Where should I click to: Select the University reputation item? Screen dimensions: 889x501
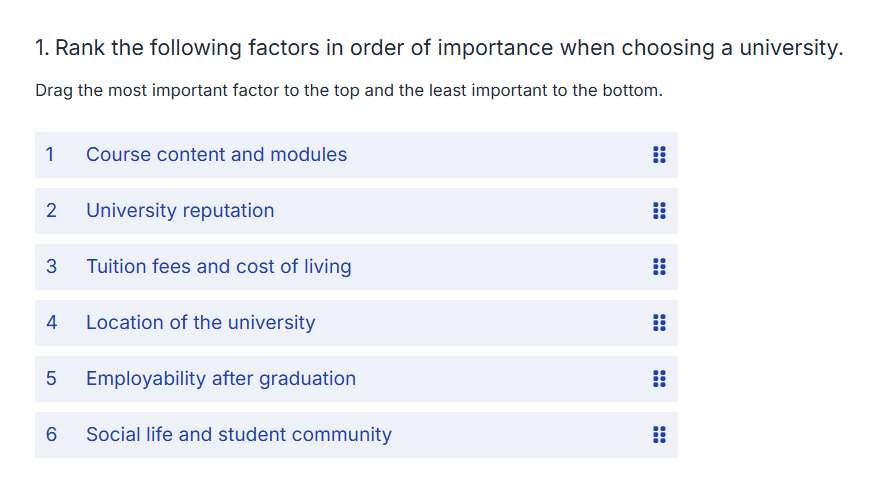[x=356, y=211]
